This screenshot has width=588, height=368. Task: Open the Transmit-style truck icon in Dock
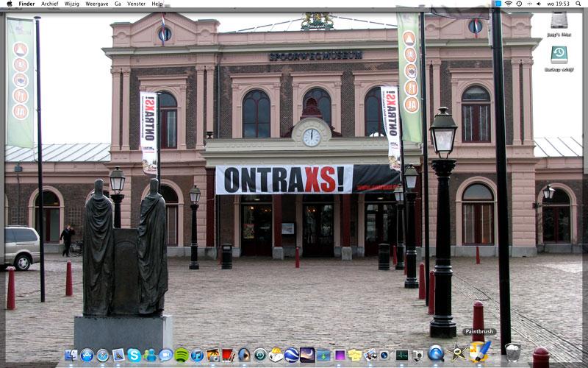point(276,355)
